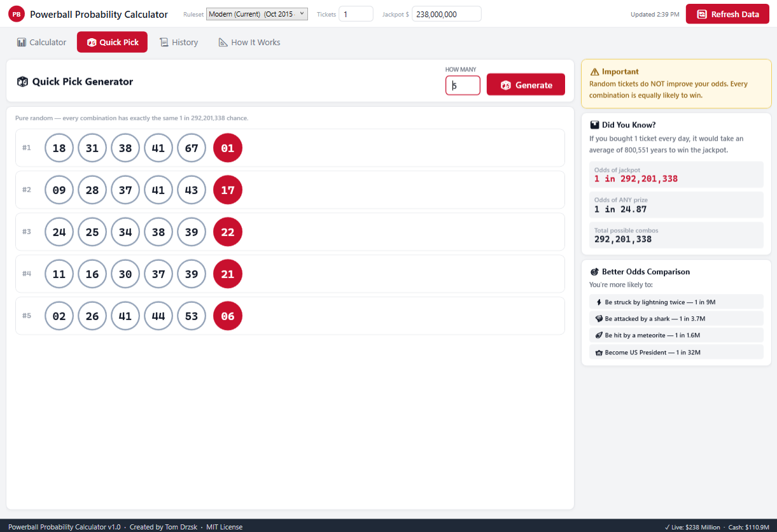Click the How Many number field

tap(463, 85)
